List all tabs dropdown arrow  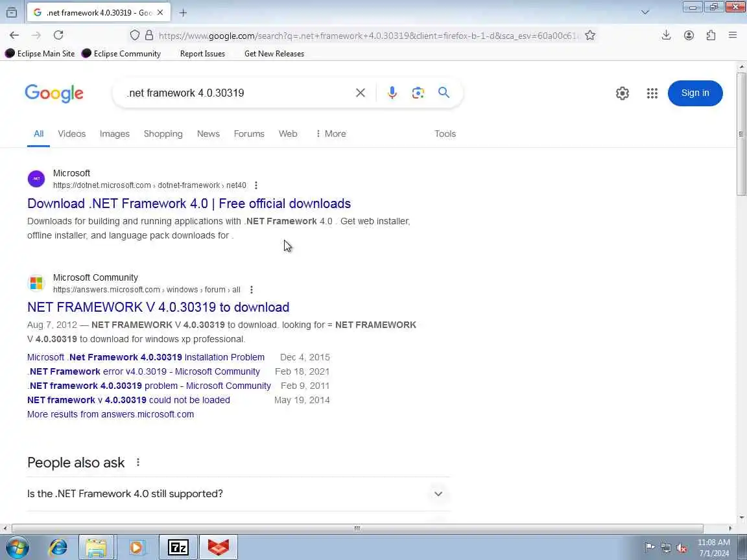(x=645, y=12)
